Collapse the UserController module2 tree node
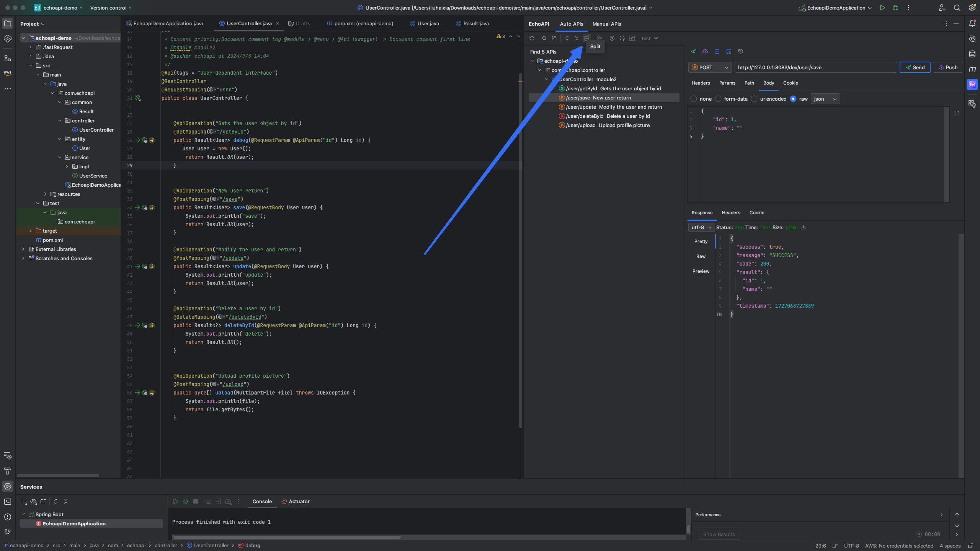This screenshot has width=980, height=551. (547, 80)
